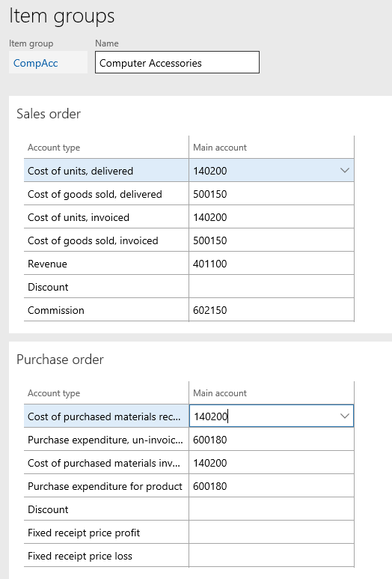
Task: Edit the Computer Accessories name field
Action: pos(177,62)
